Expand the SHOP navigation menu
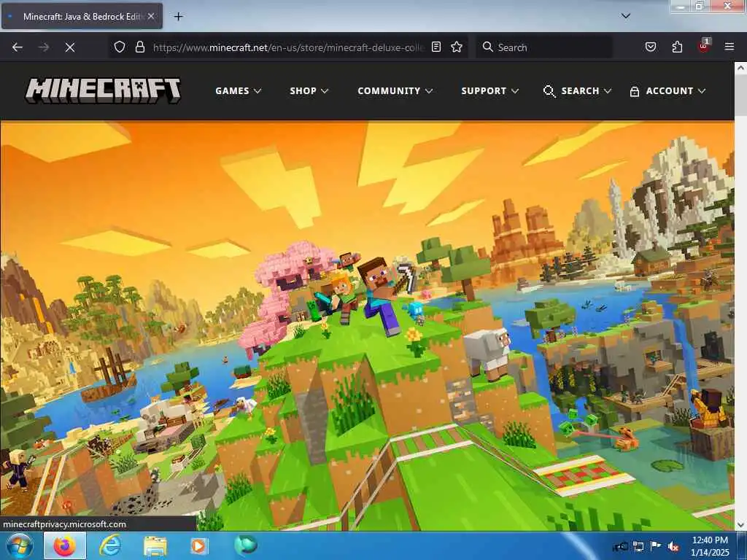The width and height of the screenshot is (747, 560). pos(309,91)
